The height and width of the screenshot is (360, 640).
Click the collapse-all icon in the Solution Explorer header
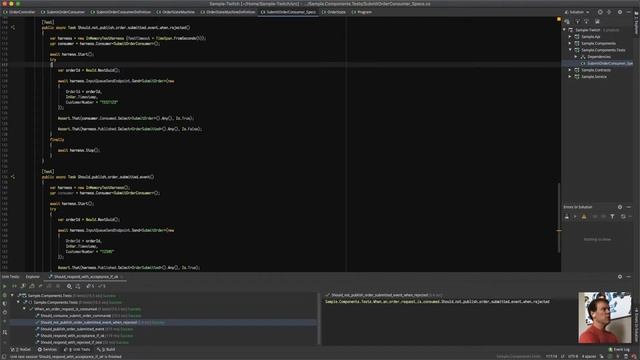(609, 12)
